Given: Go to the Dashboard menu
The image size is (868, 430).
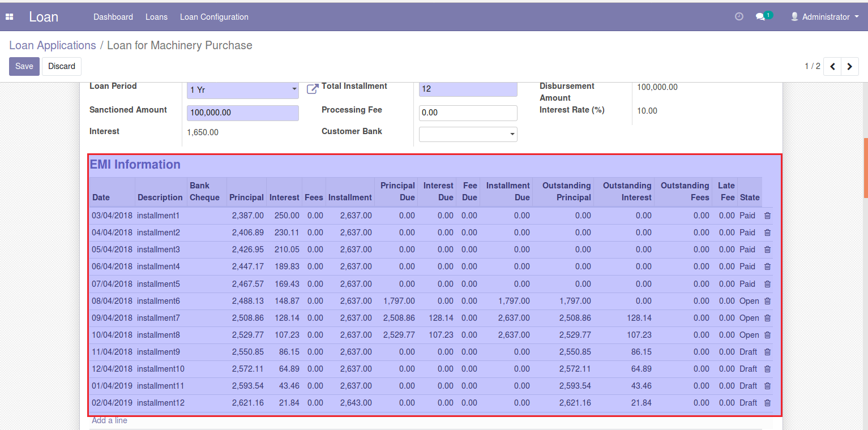Looking at the screenshot, I should [113, 17].
